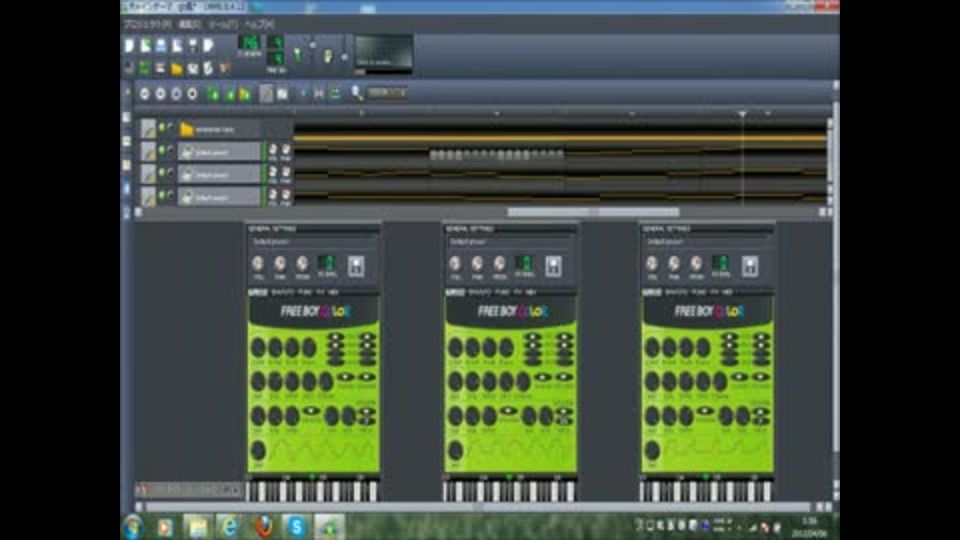The height and width of the screenshot is (540, 960).
Task: Open the ヘルプ menu
Action: click(259, 24)
